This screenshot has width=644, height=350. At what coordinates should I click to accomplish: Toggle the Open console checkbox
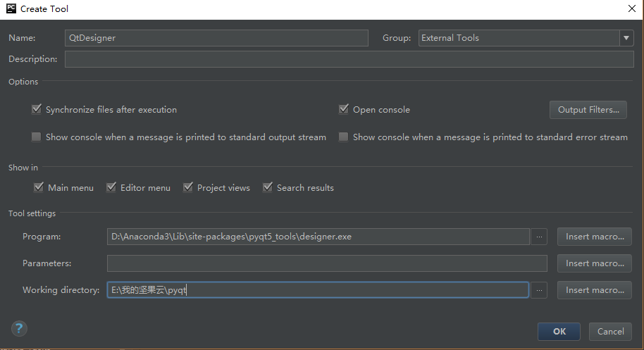click(344, 110)
